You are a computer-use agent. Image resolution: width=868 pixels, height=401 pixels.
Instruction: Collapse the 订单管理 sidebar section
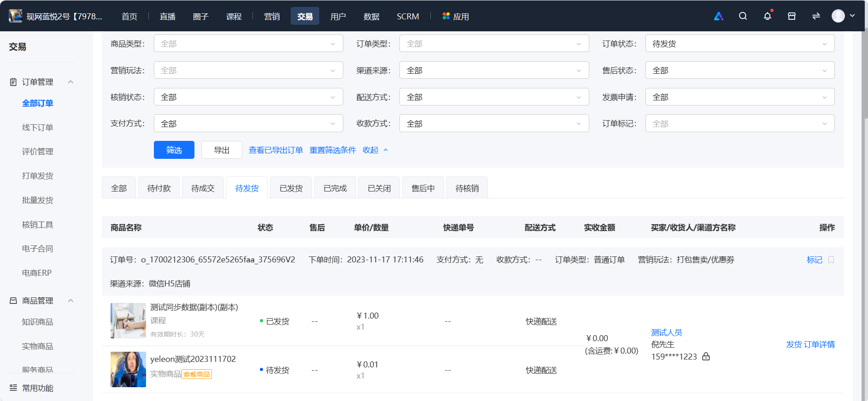pos(70,82)
